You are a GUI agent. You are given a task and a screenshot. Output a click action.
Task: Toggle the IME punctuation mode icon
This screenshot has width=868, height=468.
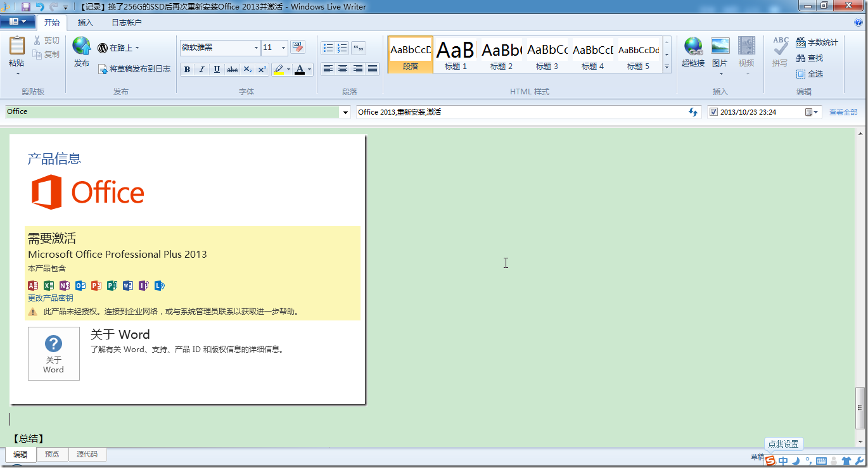click(x=808, y=461)
